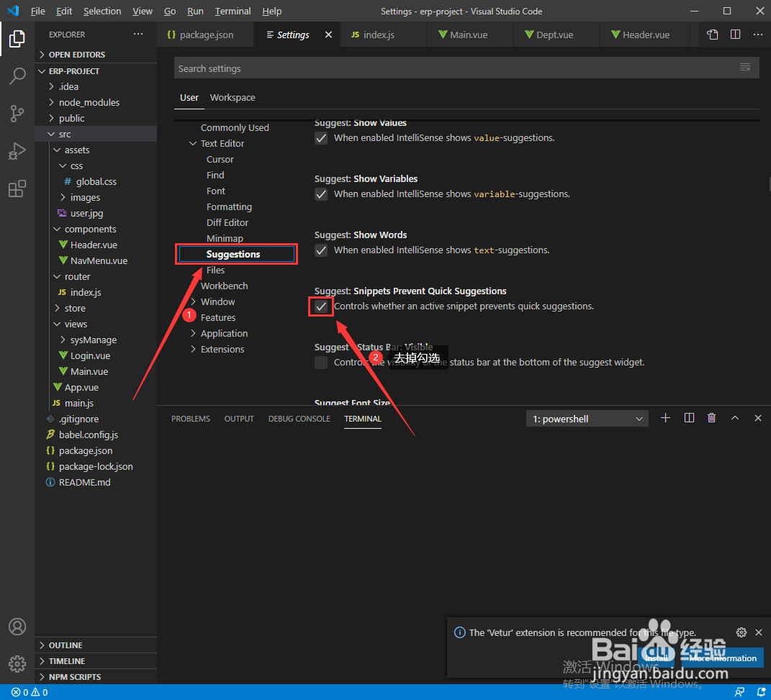Open the Source Control view
This screenshot has height=700, width=771.
tap(17, 114)
